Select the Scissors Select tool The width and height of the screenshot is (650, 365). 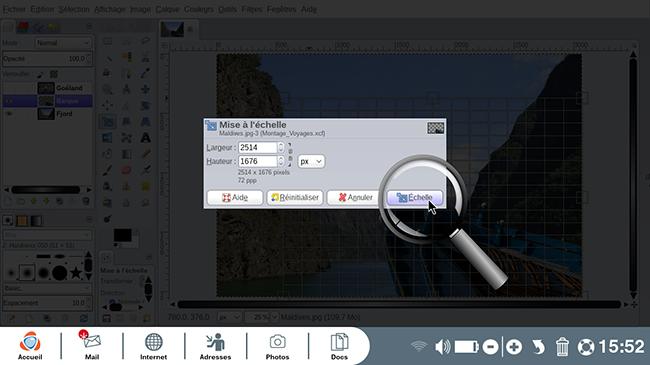point(146,57)
